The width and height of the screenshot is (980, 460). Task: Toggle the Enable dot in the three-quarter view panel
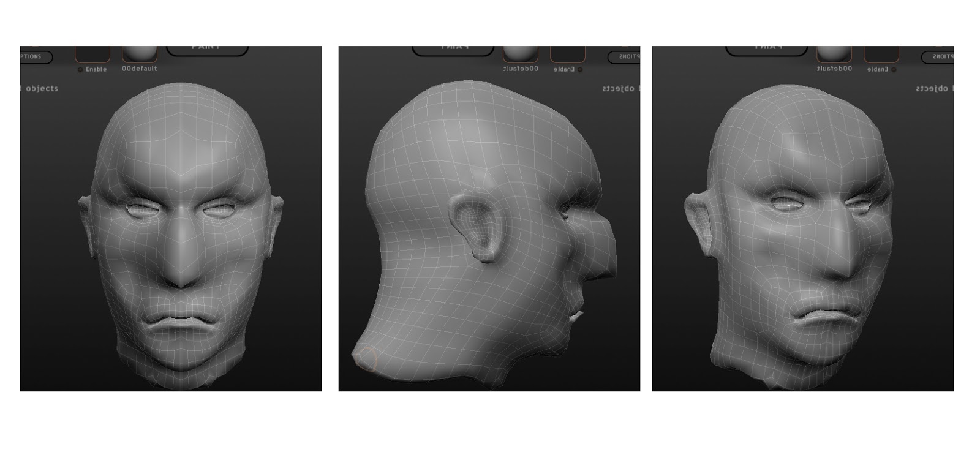[894, 70]
